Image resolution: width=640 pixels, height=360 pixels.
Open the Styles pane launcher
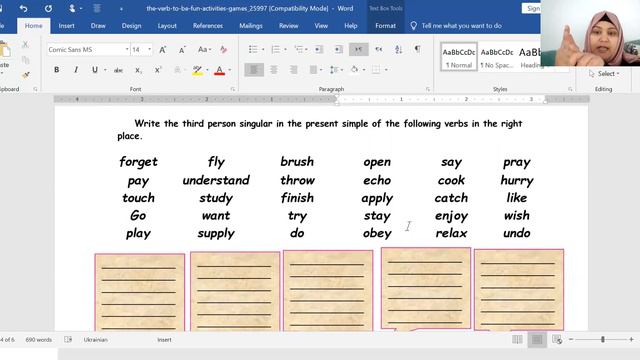[x=570, y=89]
